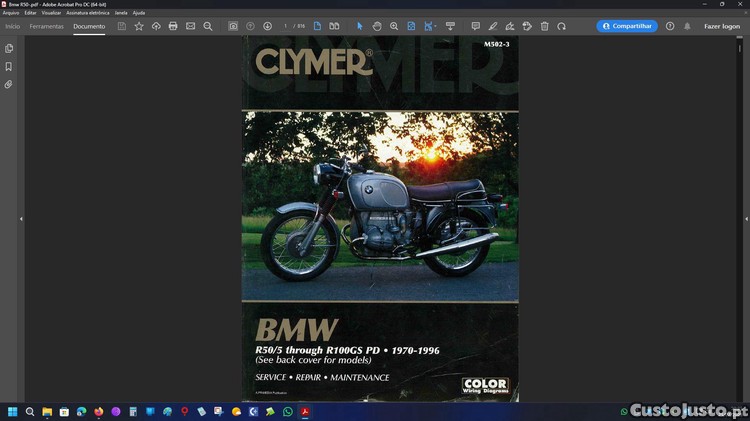This screenshot has width=750, height=421.
Task: Add a comment with speech bubble icon
Action: (475, 26)
